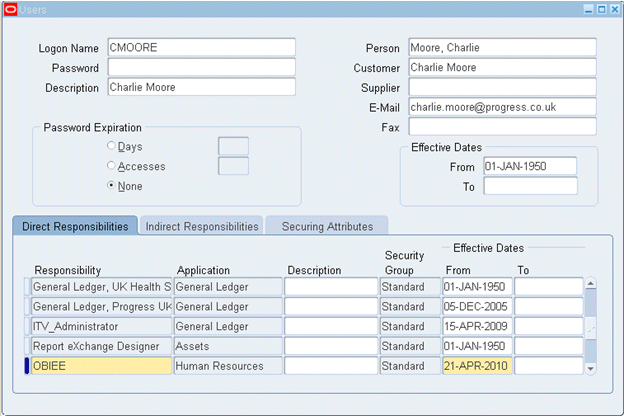Click the 15-APR-2009 From date cell
The width and height of the screenshot is (624, 416).
click(477, 326)
